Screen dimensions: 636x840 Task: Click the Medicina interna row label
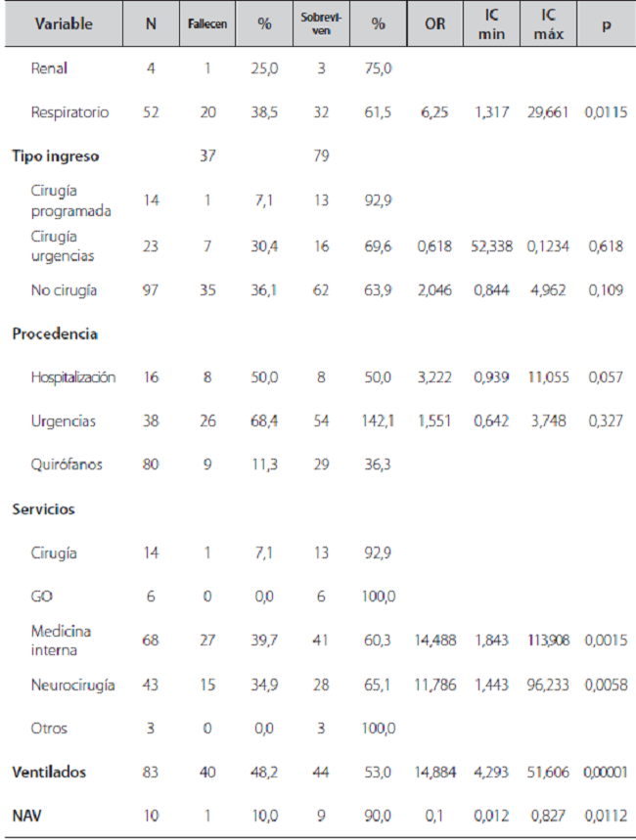[x=61, y=641]
